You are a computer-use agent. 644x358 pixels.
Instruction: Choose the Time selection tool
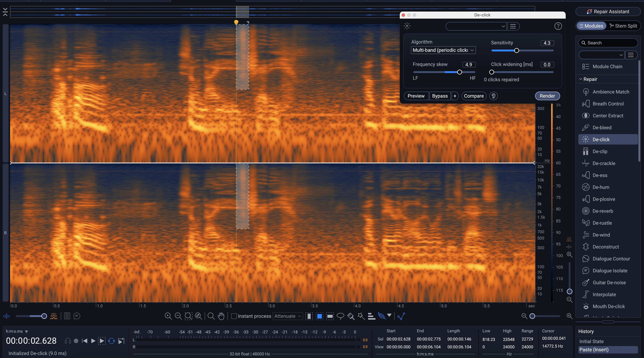(309, 316)
